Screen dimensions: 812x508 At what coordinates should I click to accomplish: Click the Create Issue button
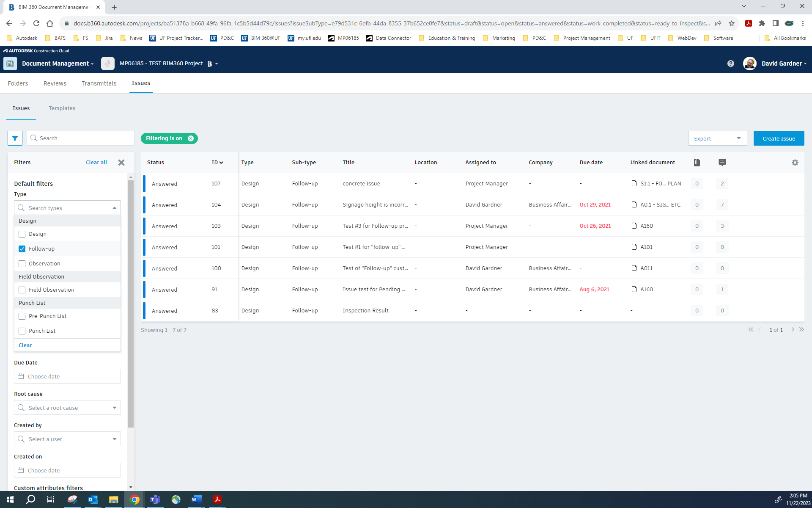779,138
